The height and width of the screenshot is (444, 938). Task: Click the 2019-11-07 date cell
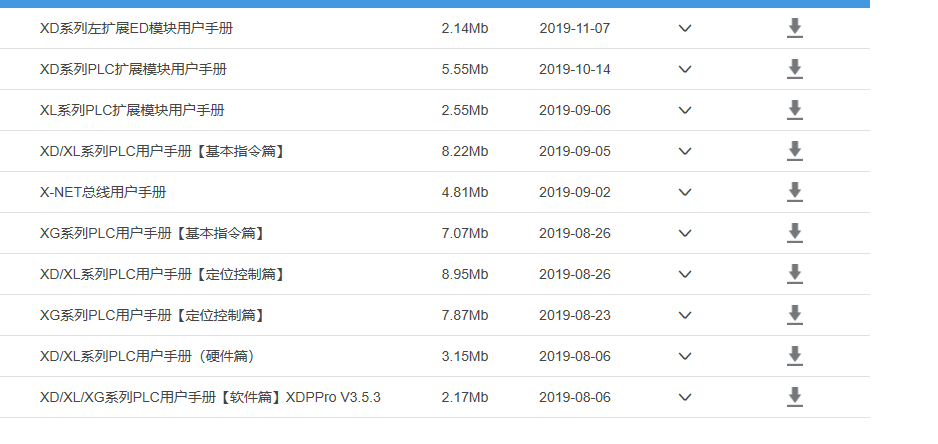pos(574,28)
